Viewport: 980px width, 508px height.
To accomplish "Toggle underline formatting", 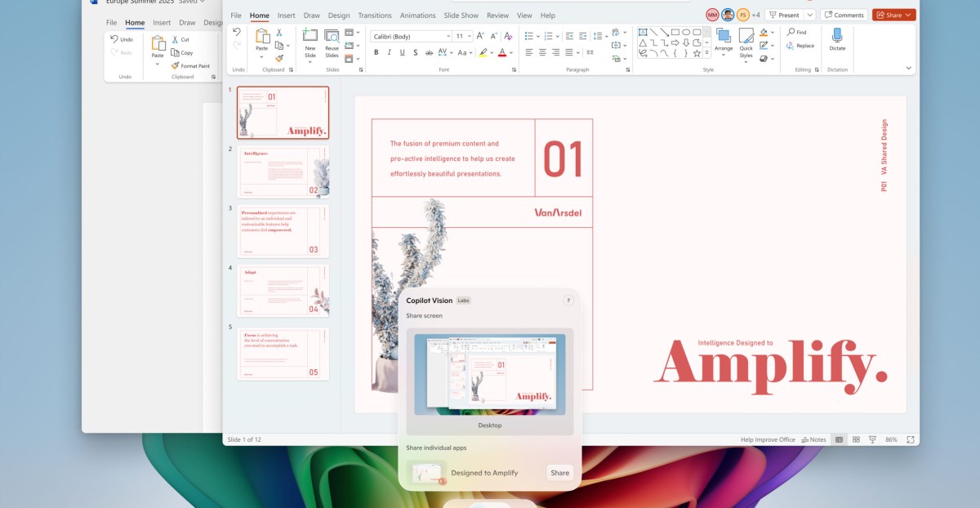I will pos(402,52).
